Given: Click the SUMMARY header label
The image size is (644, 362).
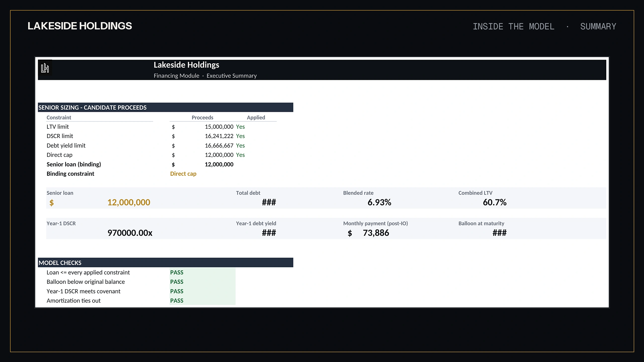Looking at the screenshot, I should (598, 26).
